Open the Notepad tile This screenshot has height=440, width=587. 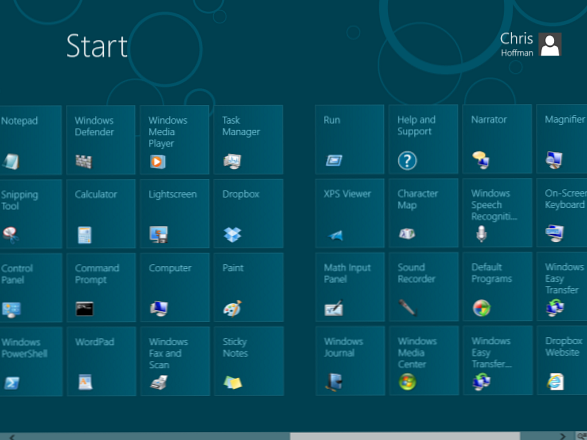coord(31,140)
